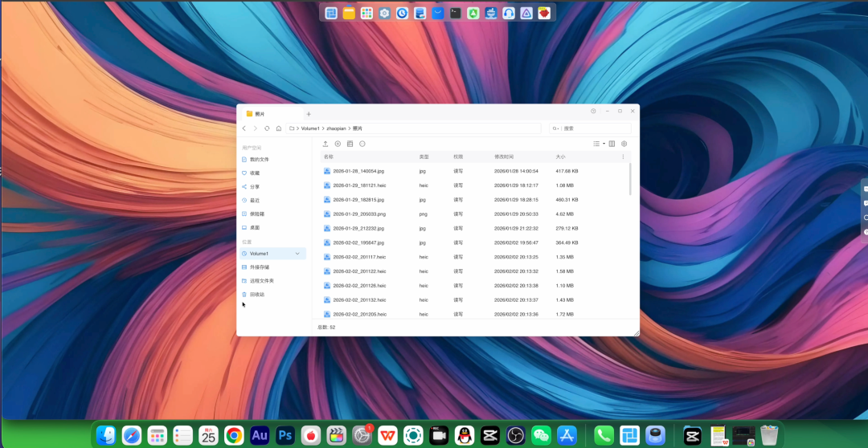
Task: Open file manager settings gear
Action: point(624,144)
